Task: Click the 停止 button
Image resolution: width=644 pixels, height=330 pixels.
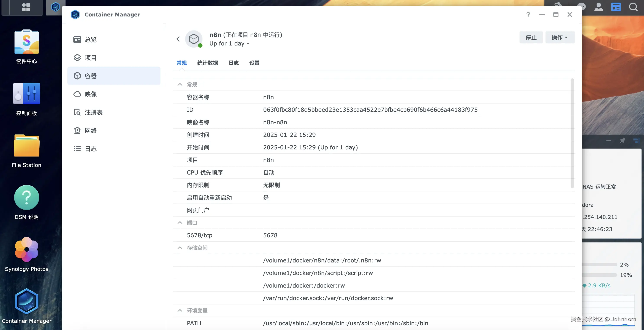Action: pos(531,37)
